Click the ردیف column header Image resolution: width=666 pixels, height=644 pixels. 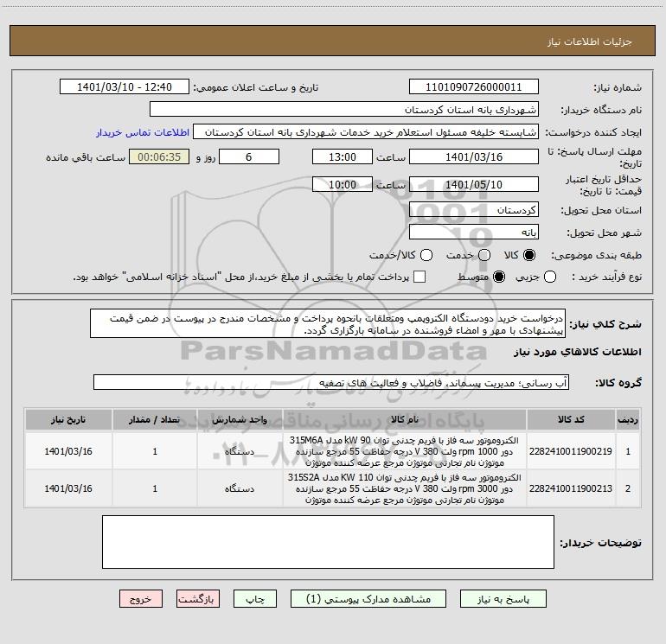pos(628,420)
